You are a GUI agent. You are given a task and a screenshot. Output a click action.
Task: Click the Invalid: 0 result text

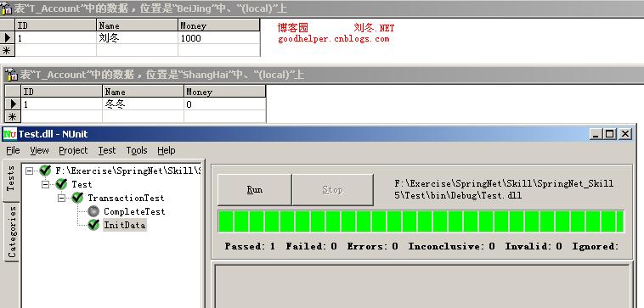click(534, 246)
